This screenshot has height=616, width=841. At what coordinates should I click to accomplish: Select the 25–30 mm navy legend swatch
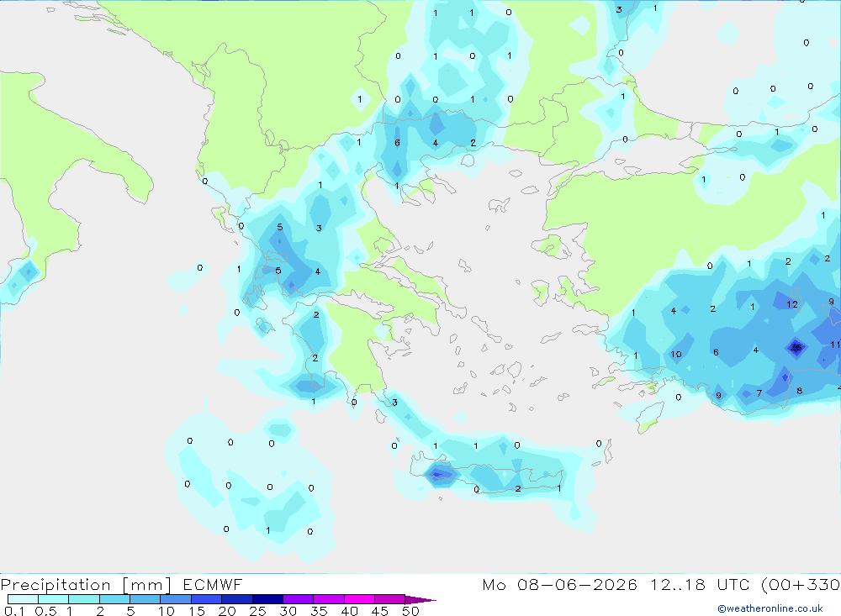pyautogui.click(x=267, y=599)
